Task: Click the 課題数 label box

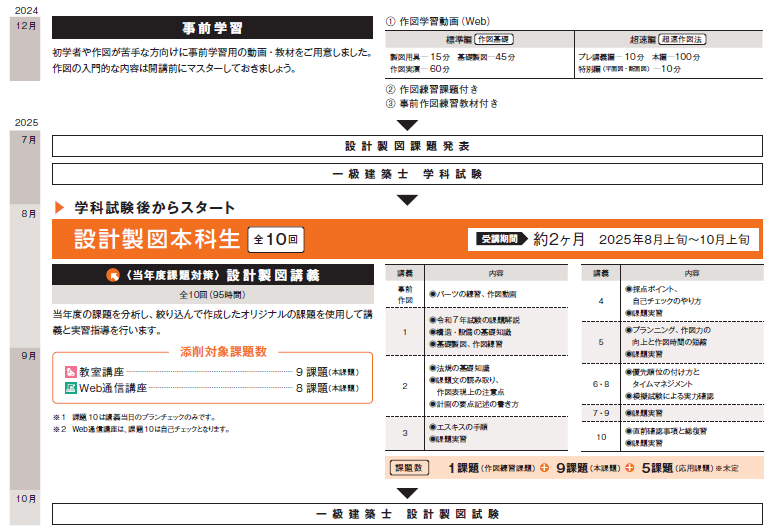Action: pos(410,467)
